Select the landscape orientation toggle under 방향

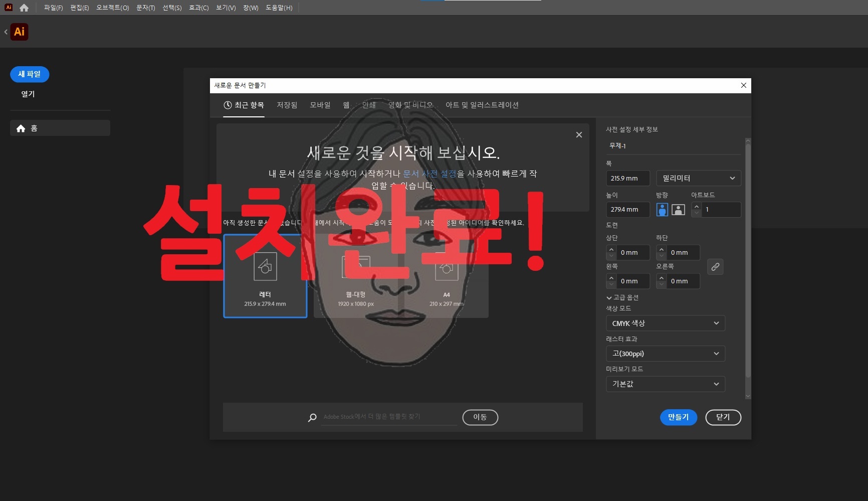(x=678, y=210)
